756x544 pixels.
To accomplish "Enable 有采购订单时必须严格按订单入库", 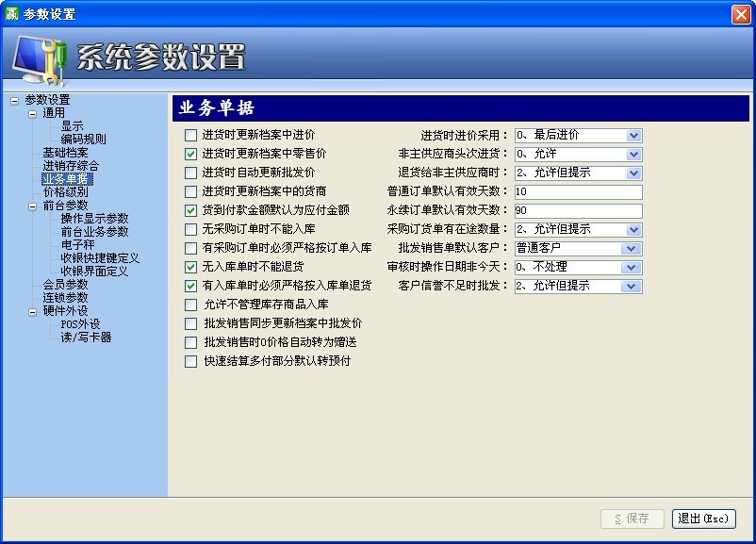I will 191,248.
